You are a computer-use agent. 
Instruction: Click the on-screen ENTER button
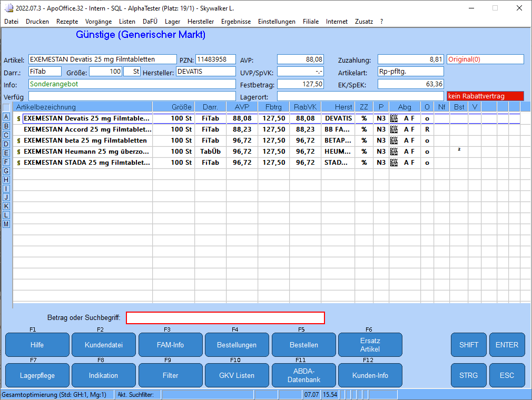(x=507, y=345)
